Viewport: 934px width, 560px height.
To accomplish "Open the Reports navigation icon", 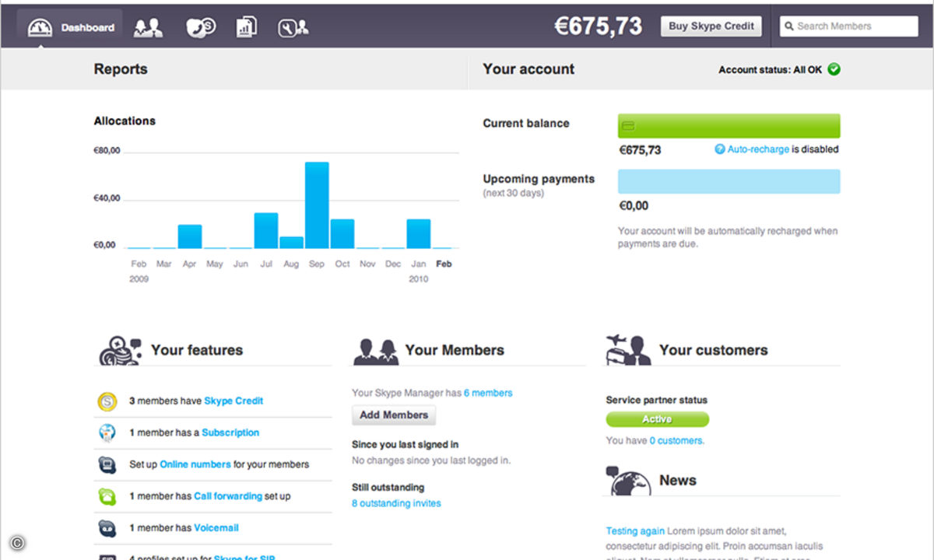I will tap(247, 28).
